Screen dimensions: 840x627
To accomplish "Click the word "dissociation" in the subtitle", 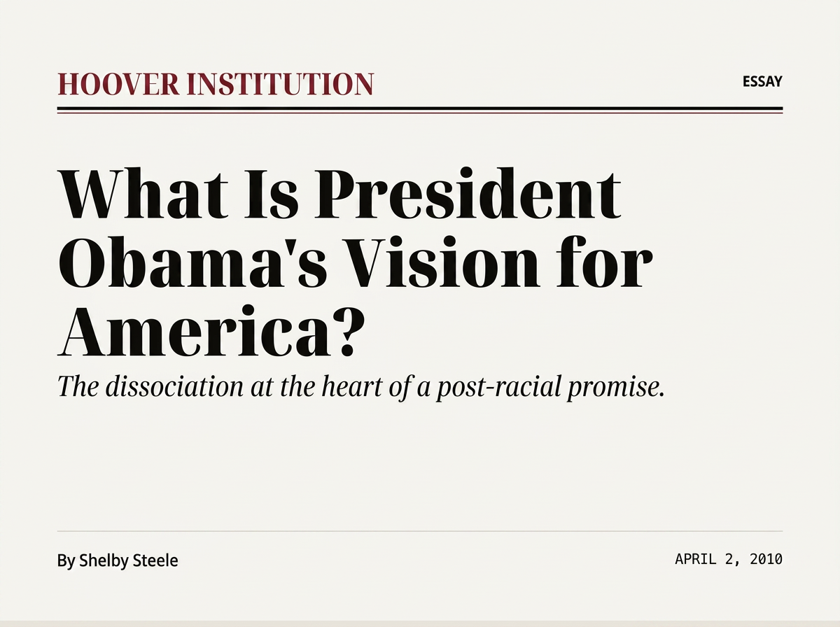I will [176, 387].
